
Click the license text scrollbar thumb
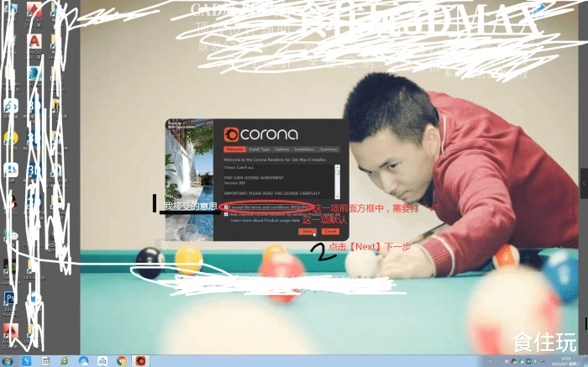pos(338,172)
